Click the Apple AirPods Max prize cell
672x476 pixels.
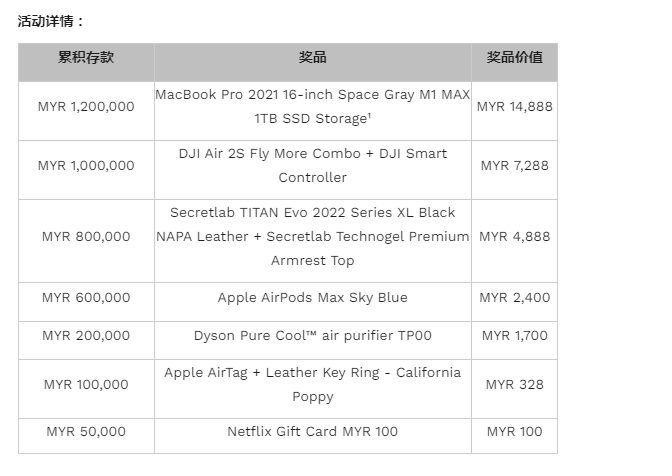[x=312, y=298]
